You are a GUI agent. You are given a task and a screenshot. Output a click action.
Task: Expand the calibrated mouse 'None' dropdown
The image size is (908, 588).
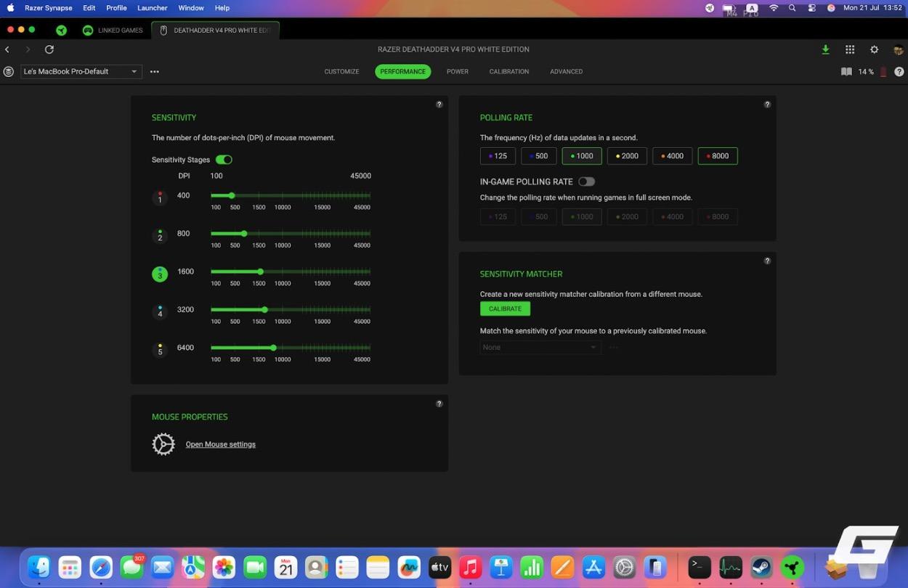pos(540,347)
